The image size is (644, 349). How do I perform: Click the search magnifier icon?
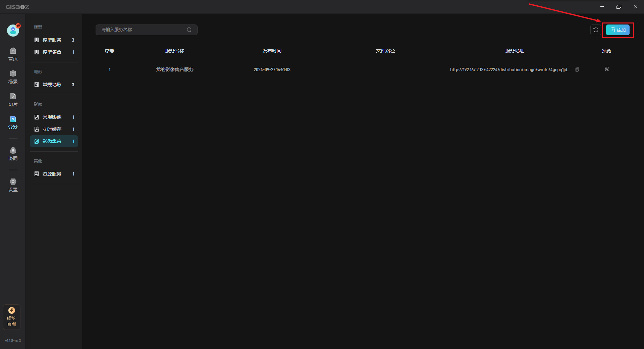click(x=189, y=30)
